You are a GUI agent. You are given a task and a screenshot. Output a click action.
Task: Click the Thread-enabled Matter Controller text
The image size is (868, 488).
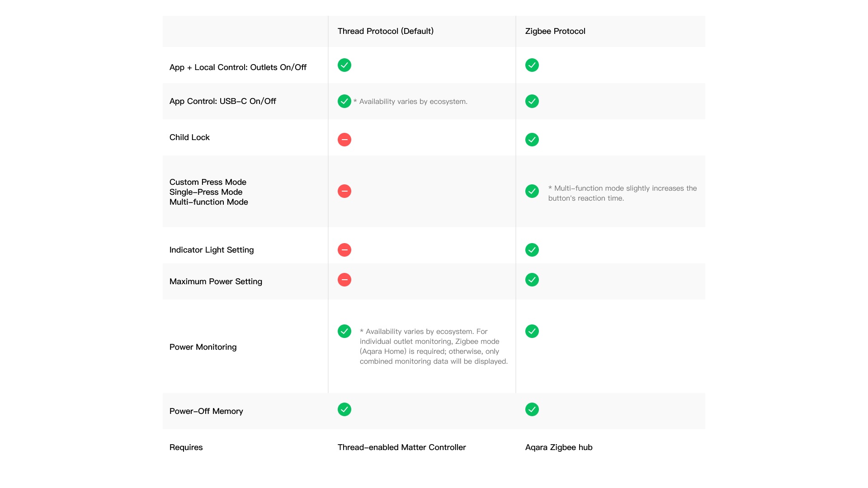401,447
